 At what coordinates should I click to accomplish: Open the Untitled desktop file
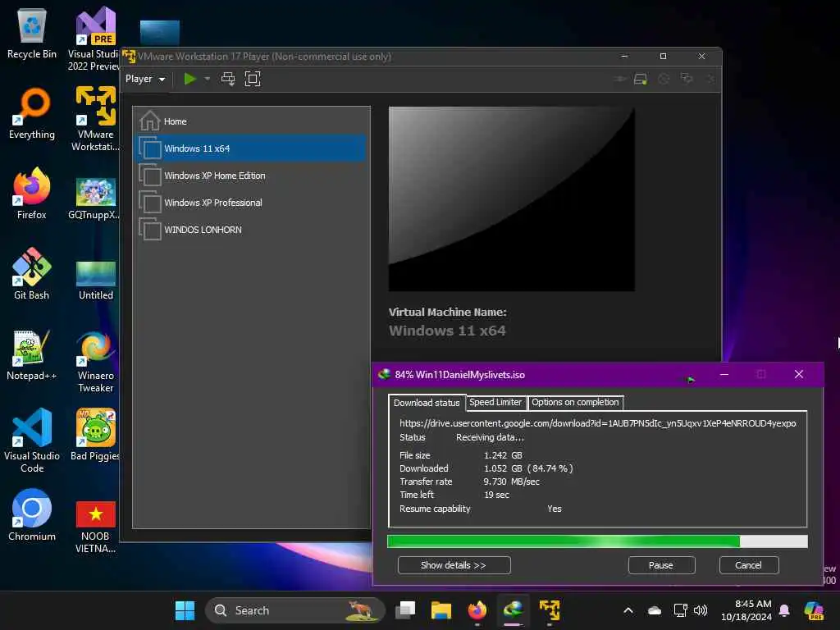[96, 280]
